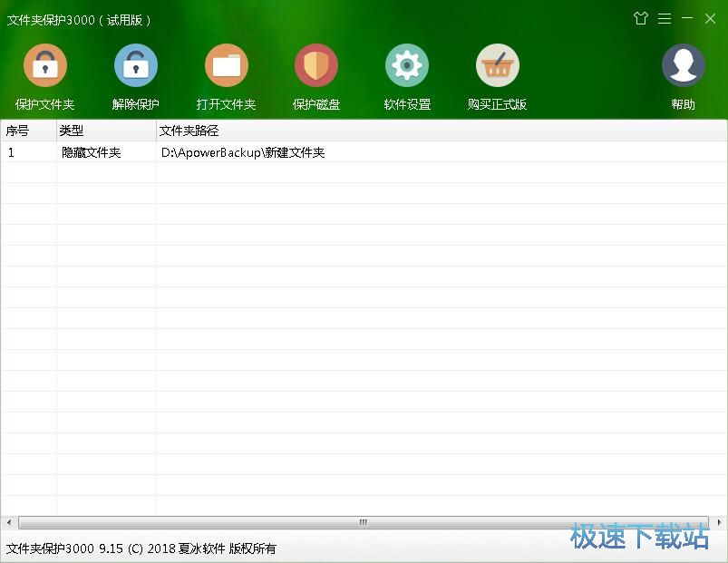Click the 保护文件夹 lock icon
This screenshot has width=728, height=563.
(45, 65)
